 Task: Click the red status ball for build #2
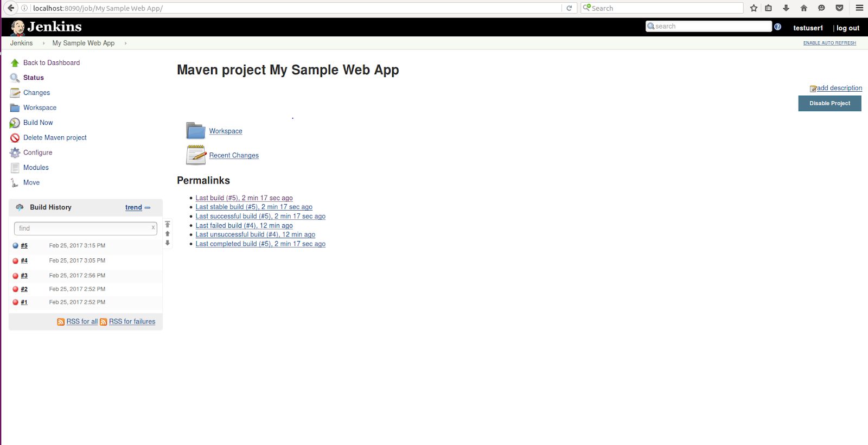point(16,289)
